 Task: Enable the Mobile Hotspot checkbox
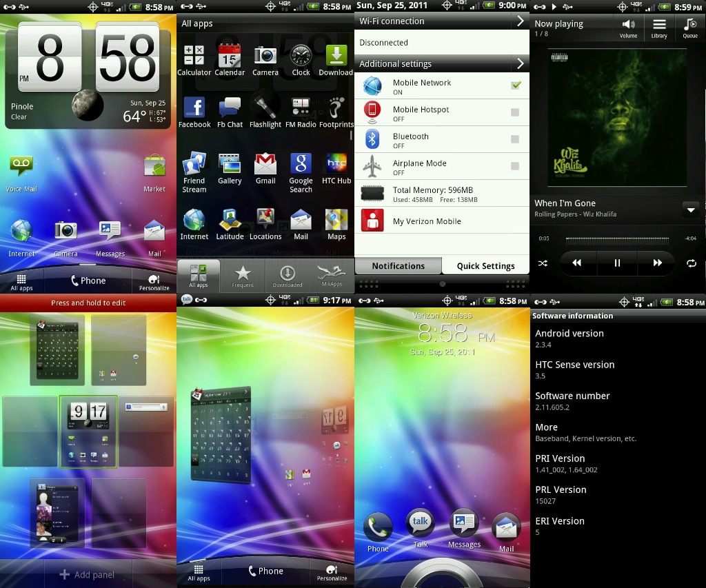coord(515,112)
